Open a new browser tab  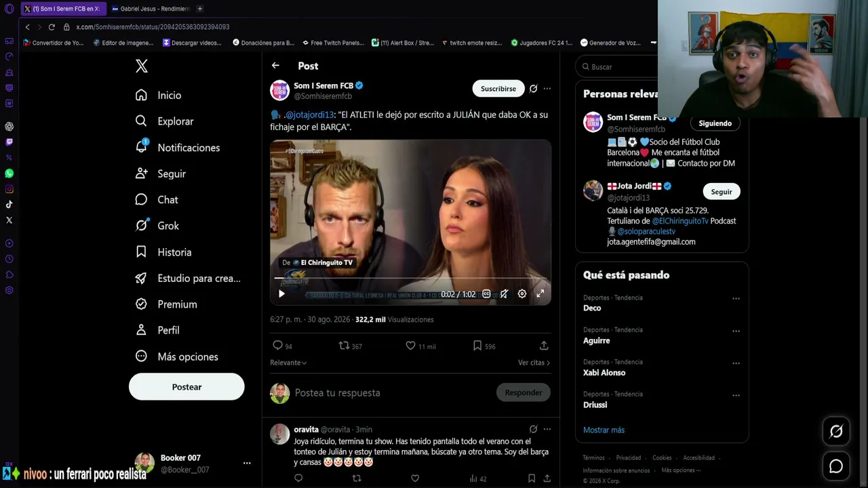199,9
